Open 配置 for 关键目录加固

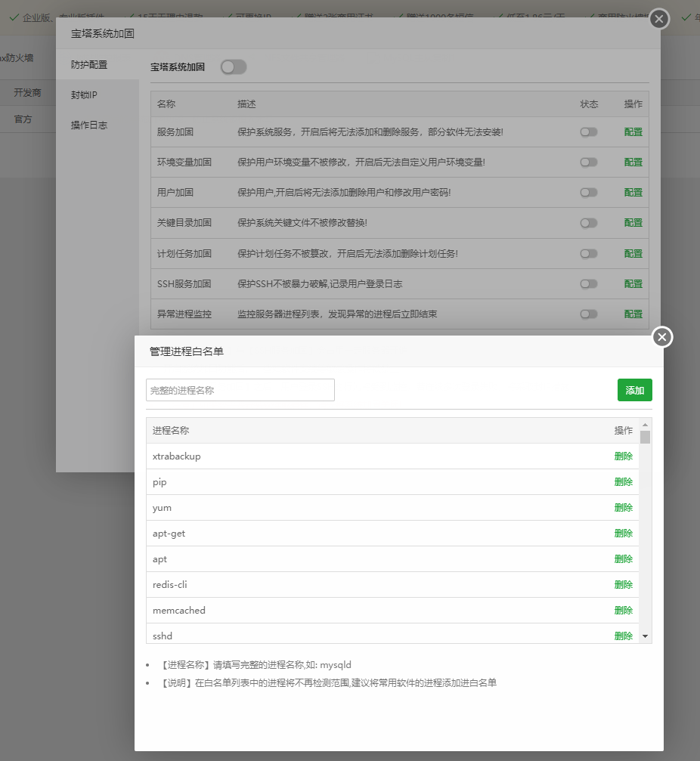pos(633,223)
